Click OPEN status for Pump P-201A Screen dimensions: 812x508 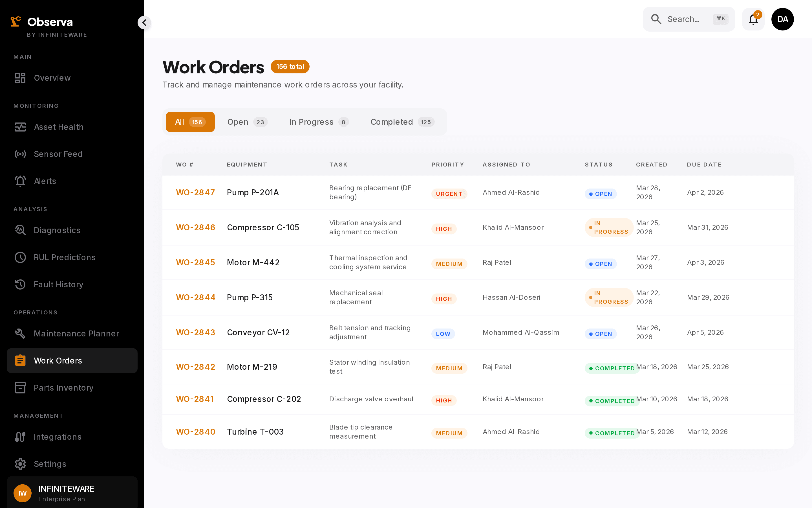point(600,194)
